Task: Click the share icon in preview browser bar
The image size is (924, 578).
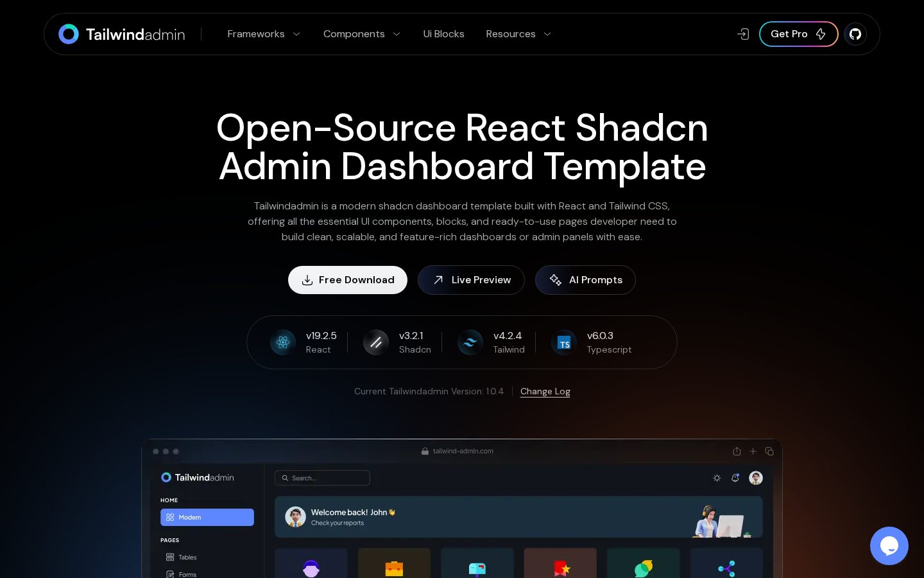Action: point(737,451)
